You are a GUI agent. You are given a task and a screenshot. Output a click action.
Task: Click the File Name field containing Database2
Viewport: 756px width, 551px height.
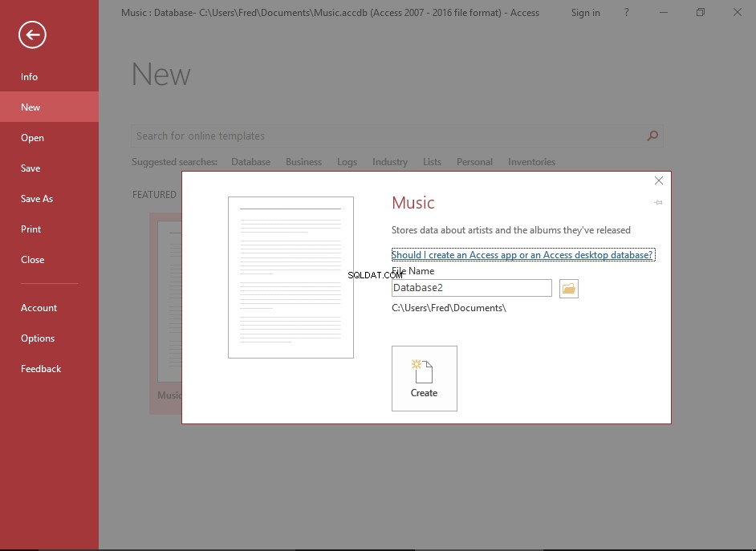[472, 288]
